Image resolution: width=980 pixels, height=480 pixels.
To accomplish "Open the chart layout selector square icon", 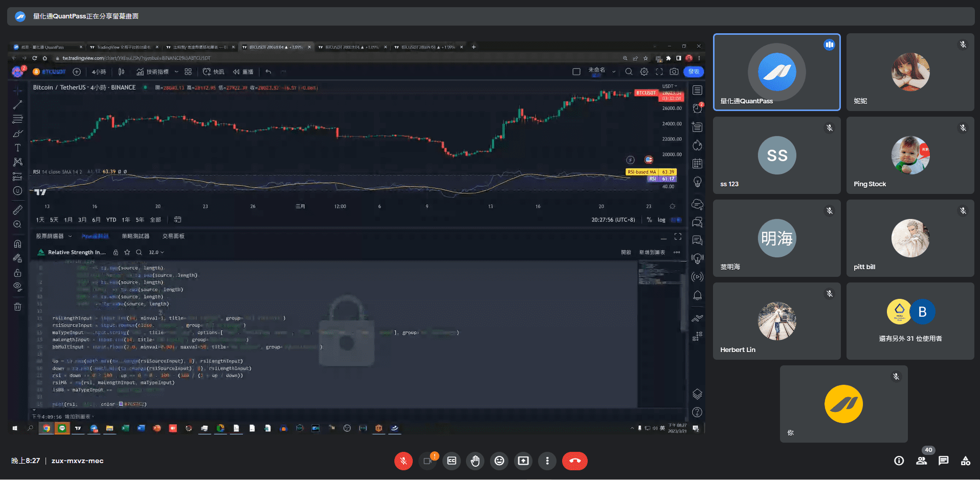I will tap(576, 72).
